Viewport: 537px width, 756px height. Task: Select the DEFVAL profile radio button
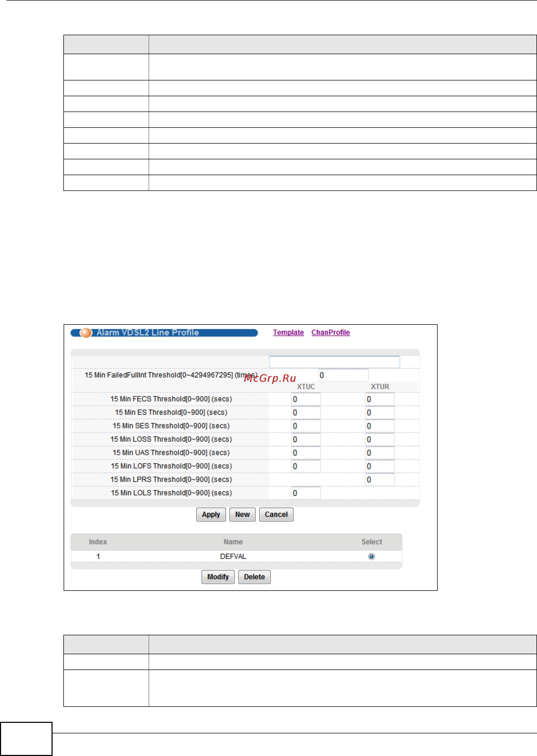coord(371,557)
